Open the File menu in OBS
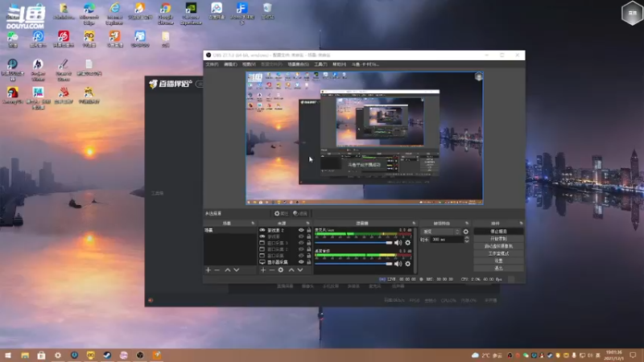 pos(212,64)
